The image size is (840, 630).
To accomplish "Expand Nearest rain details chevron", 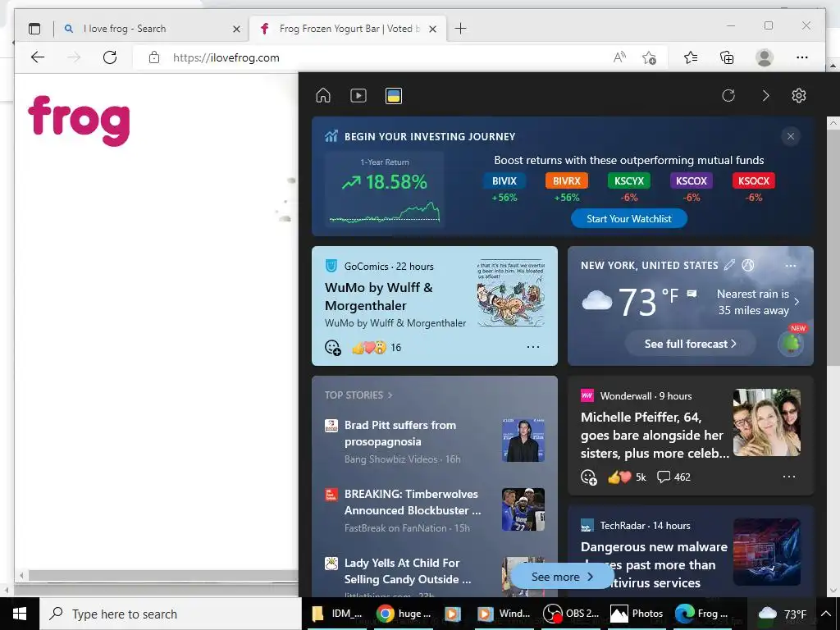I will tap(797, 302).
